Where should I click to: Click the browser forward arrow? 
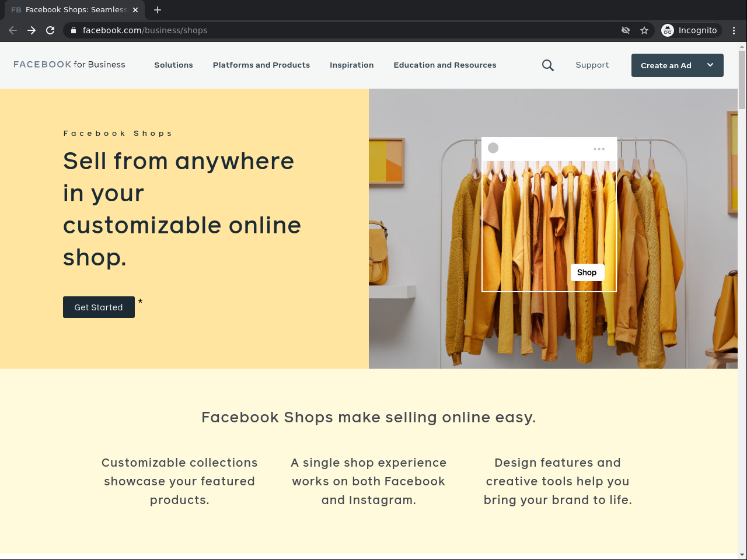32,30
